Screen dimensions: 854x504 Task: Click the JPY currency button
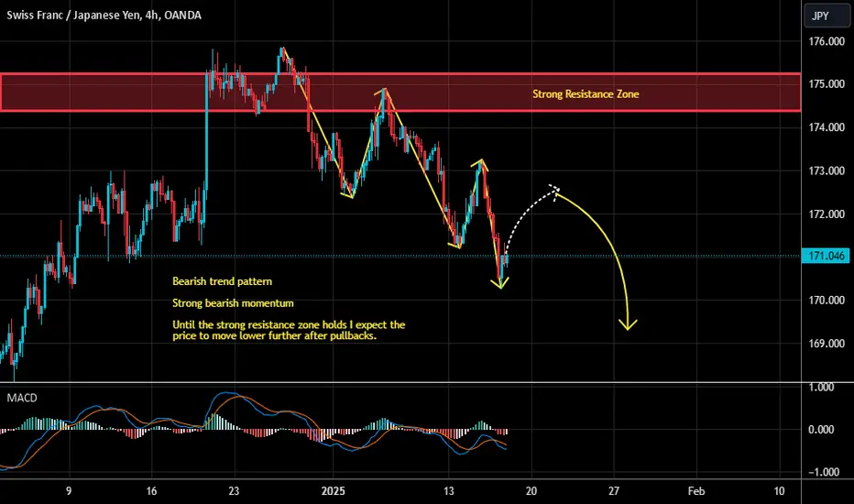[827, 16]
